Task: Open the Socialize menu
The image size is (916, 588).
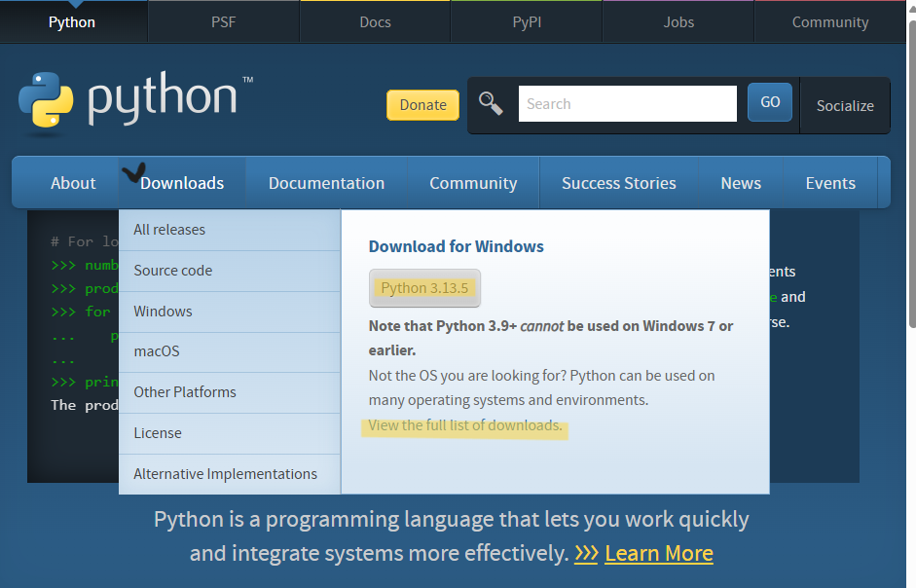Action: 845,106
